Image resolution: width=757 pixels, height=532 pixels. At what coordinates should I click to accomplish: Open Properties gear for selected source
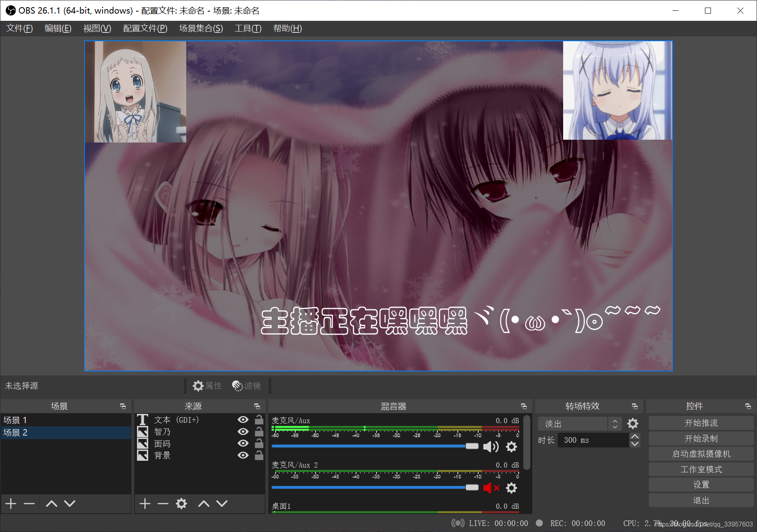click(x=207, y=385)
